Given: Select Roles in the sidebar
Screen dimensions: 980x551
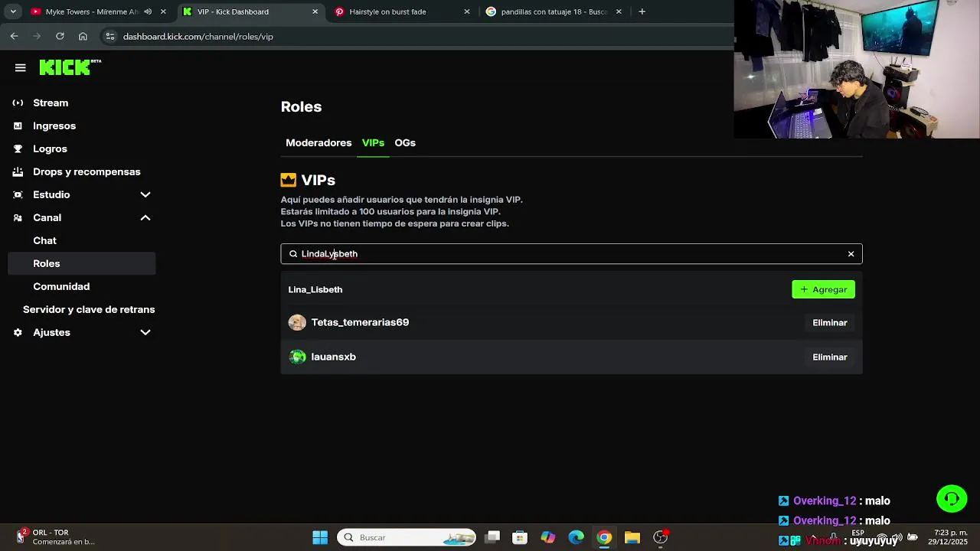Looking at the screenshot, I should coord(82,263).
